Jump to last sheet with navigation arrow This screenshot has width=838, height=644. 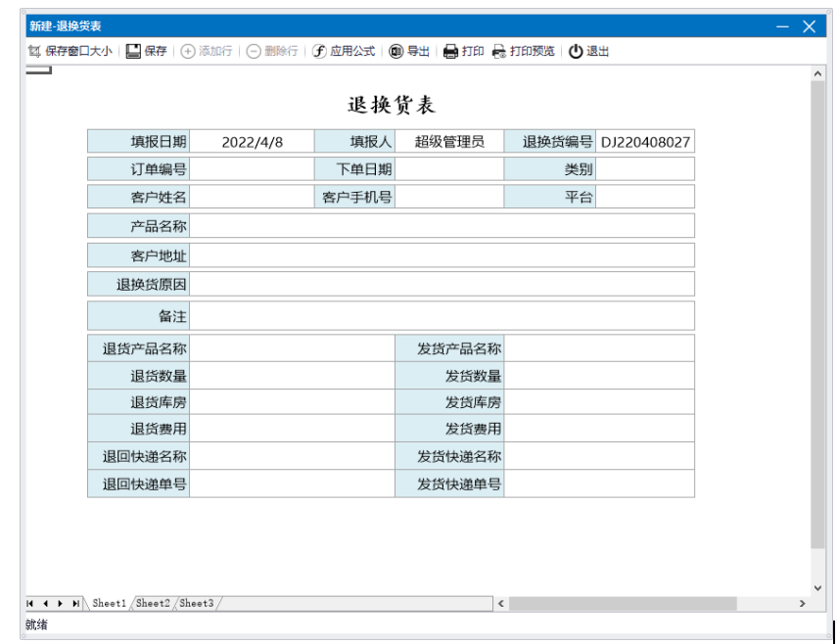[x=76, y=604]
